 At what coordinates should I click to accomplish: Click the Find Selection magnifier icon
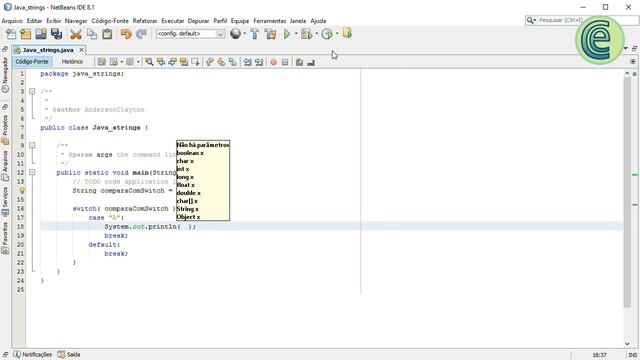coord(149,62)
